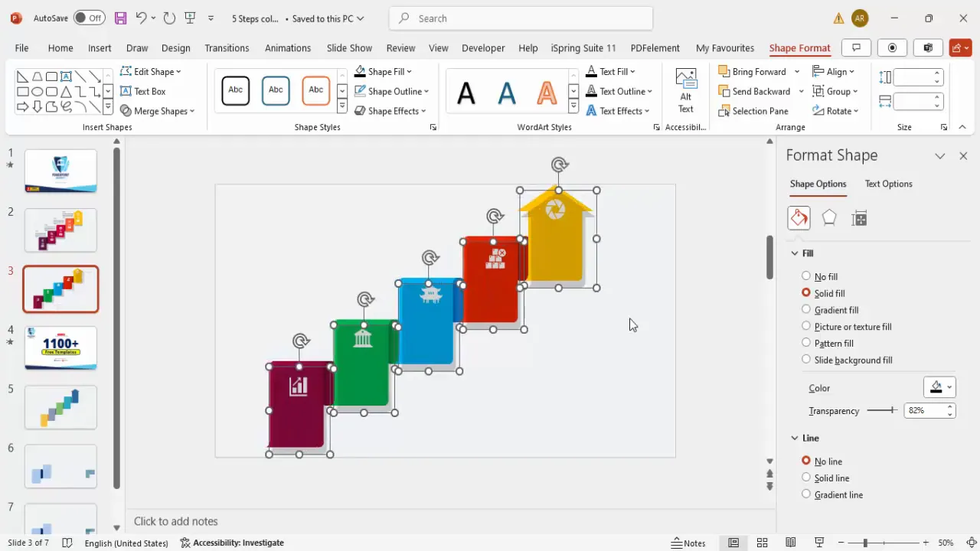The image size is (980, 551).
Task: Open the Merge Shapes dropdown
Action: coord(158,111)
